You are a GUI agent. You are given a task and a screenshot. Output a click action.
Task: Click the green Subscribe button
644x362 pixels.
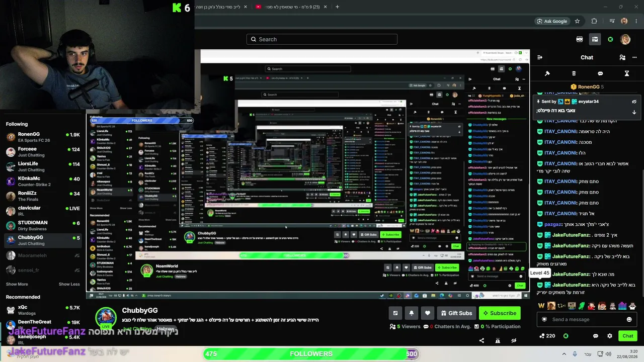(x=500, y=313)
